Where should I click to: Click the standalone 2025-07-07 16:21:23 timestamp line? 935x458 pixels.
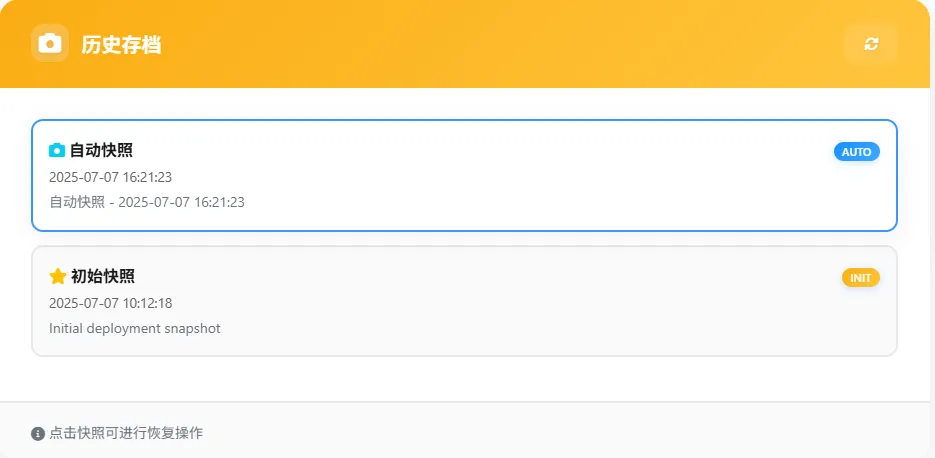[110, 177]
